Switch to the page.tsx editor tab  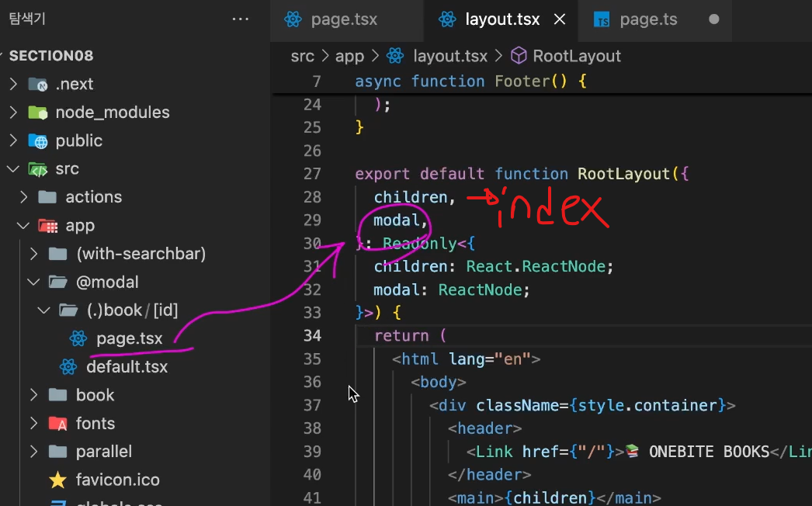(x=347, y=19)
